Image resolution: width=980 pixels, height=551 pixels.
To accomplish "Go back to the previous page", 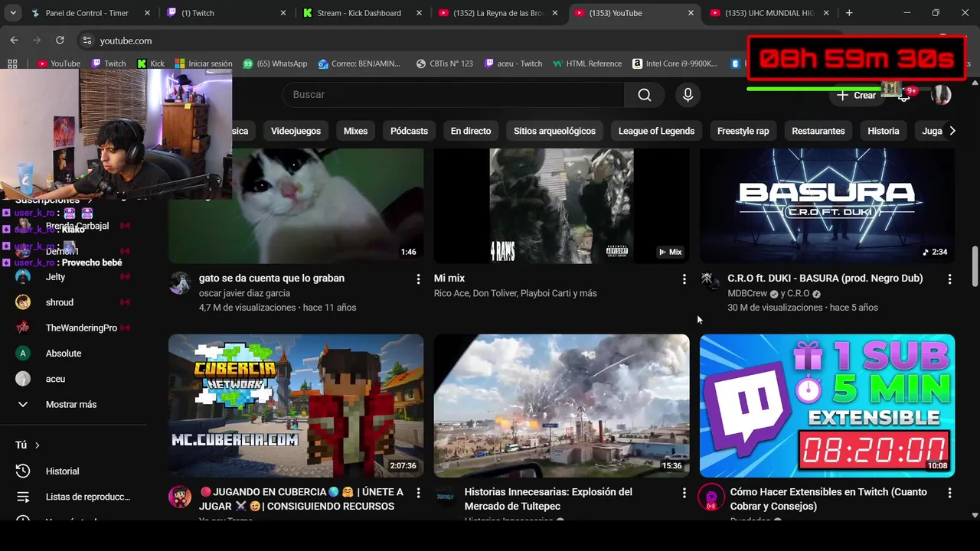I will point(14,40).
